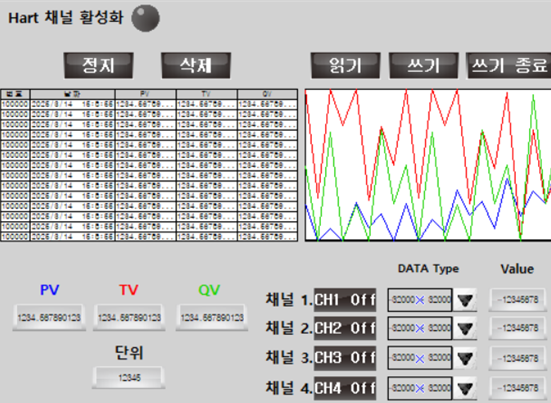This screenshot has width=551, height=403.
Task: Toggle the CH3 Off channel switch
Action: [345, 358]
